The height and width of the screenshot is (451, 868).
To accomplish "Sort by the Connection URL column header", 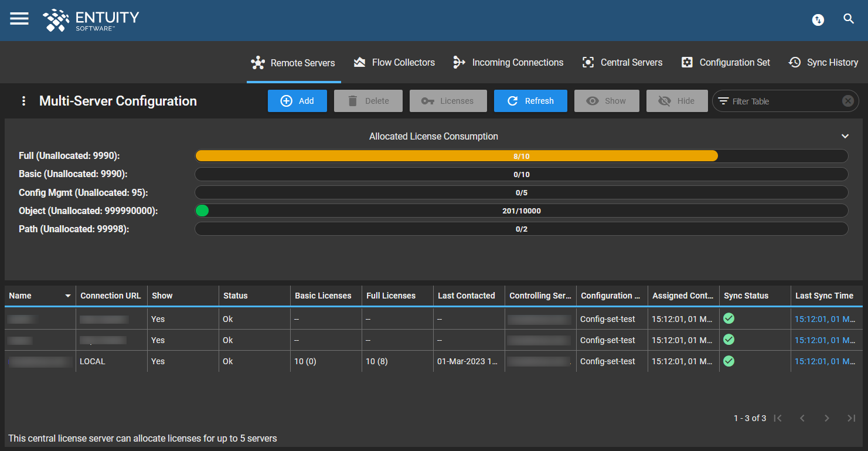I will tap(111, 296).
